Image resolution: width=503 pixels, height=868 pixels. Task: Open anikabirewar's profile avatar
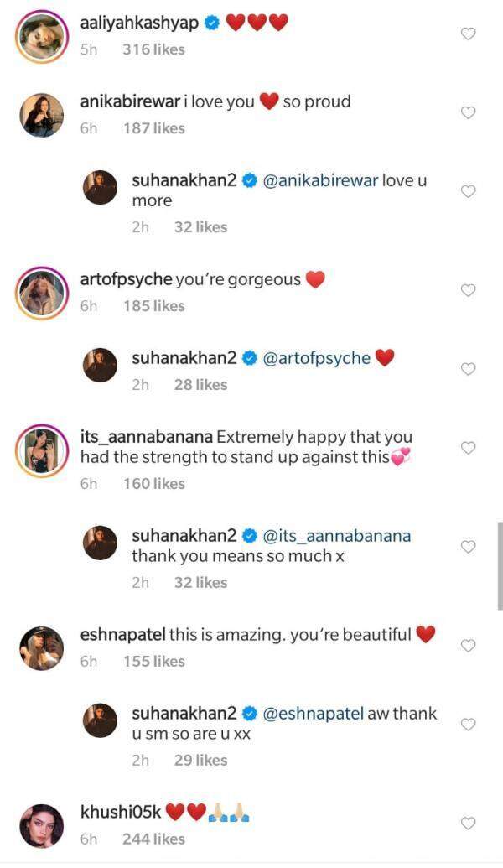(40, 115)
